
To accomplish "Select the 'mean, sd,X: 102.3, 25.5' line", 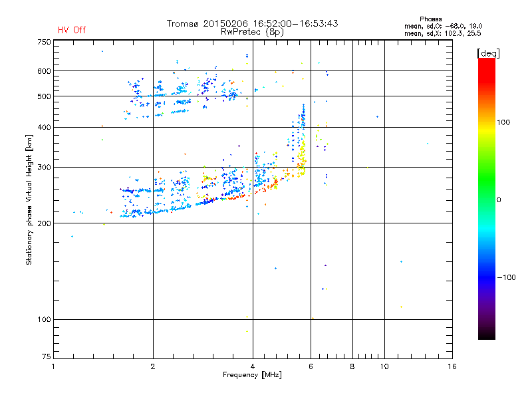I will point(442,33).
